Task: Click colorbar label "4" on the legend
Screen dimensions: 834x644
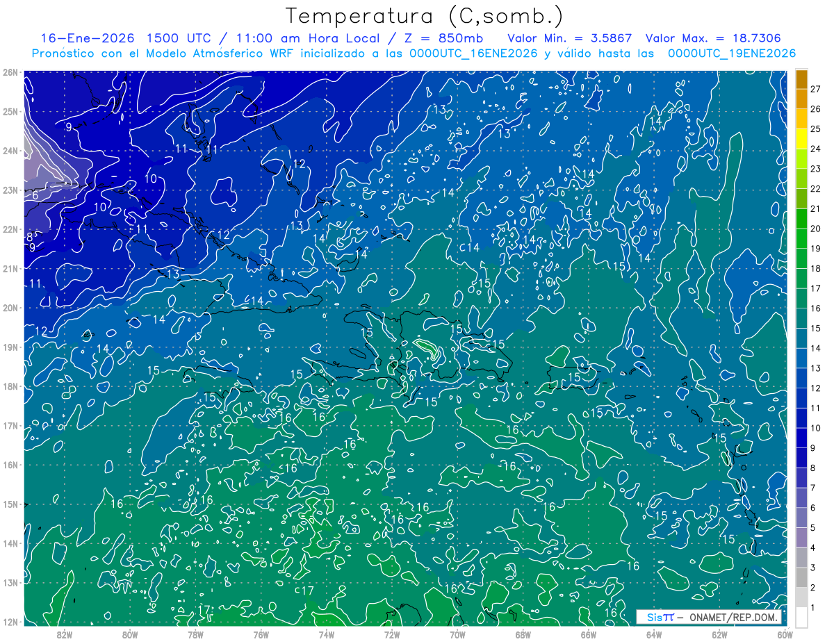Action: 812,548
